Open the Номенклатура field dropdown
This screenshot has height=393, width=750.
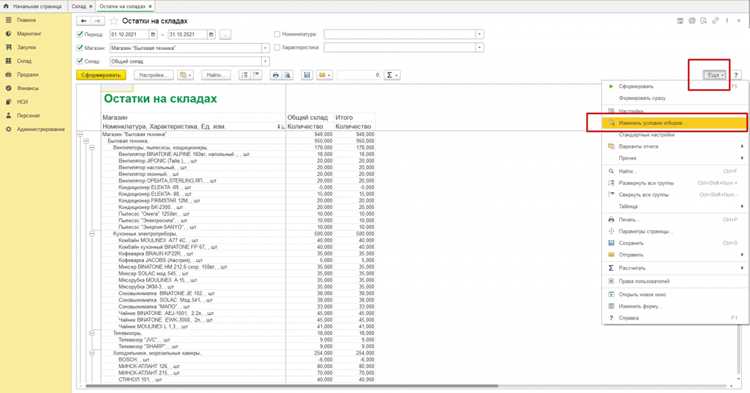click(x=479, y=34)
